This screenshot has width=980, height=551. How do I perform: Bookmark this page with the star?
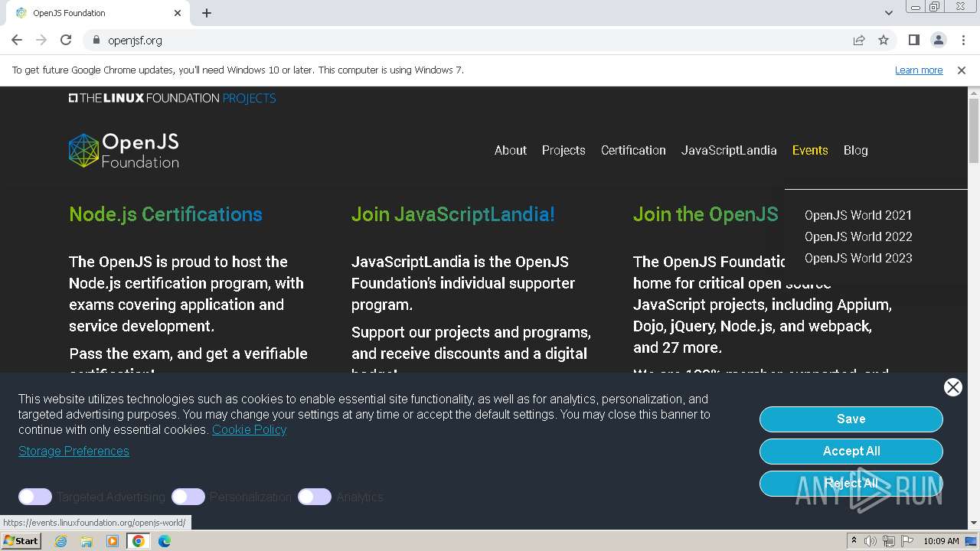tap(884, 41)
